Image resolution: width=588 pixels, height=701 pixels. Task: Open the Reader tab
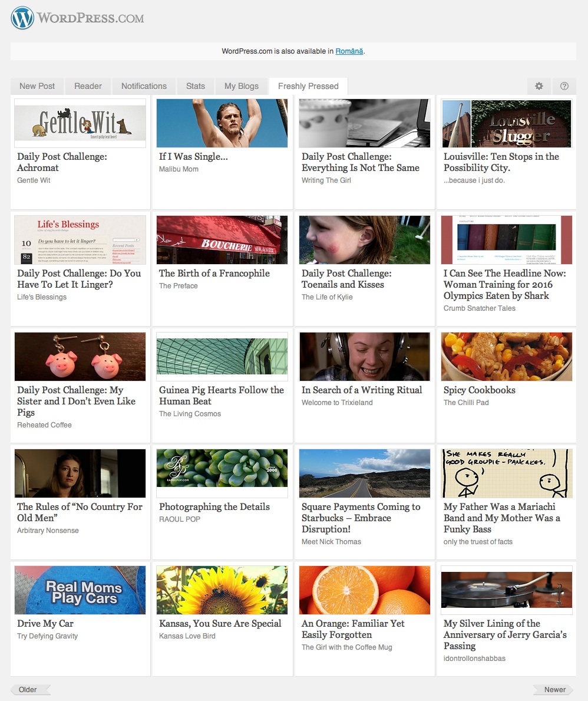(x=88, y=86)
